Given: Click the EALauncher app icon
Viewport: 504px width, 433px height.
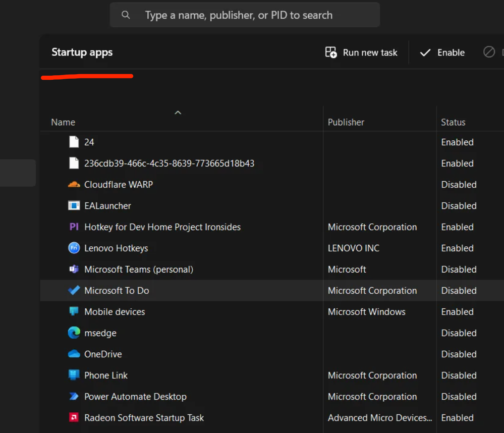Looking at the screenshot, I should click(x=74, y=205).
